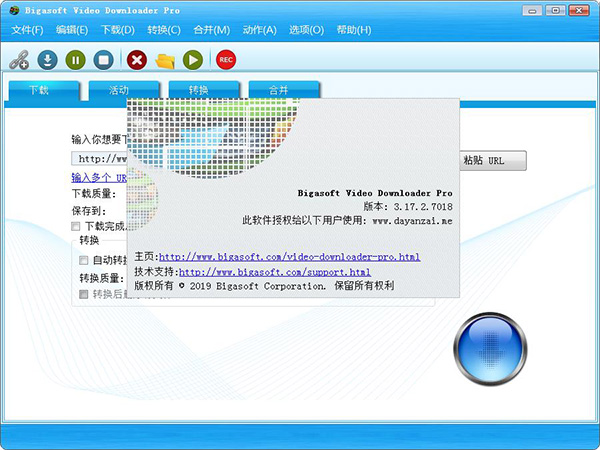Screen dimensions: 600x450
Task: Close the Bigasoft Video Downloader Pro window
Action: [x=579, y=10]
